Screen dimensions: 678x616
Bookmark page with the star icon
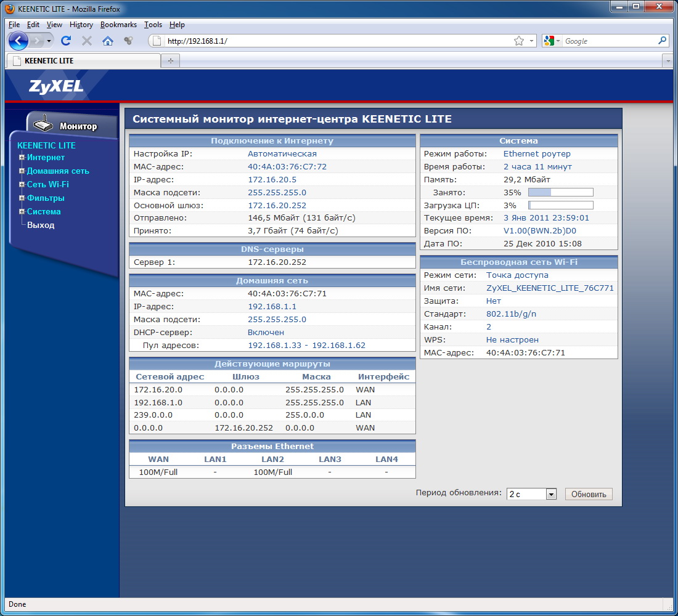tap(519, 41)
